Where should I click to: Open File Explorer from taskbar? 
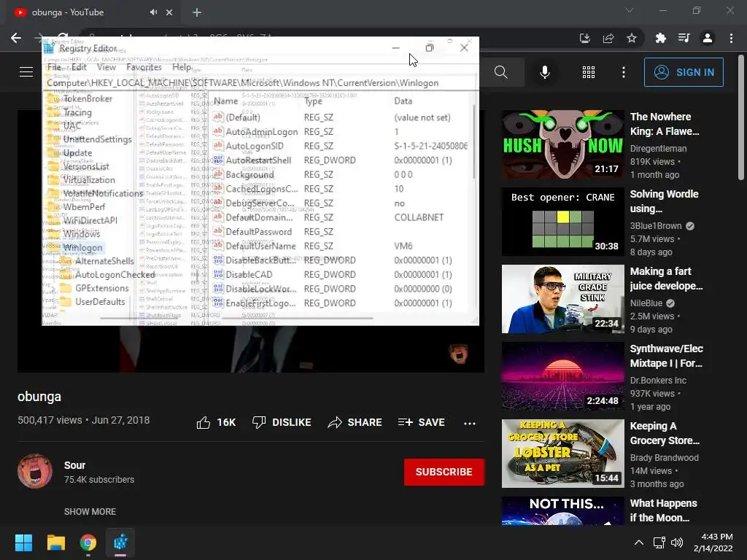pyautogui.click(x=55, y=542)
